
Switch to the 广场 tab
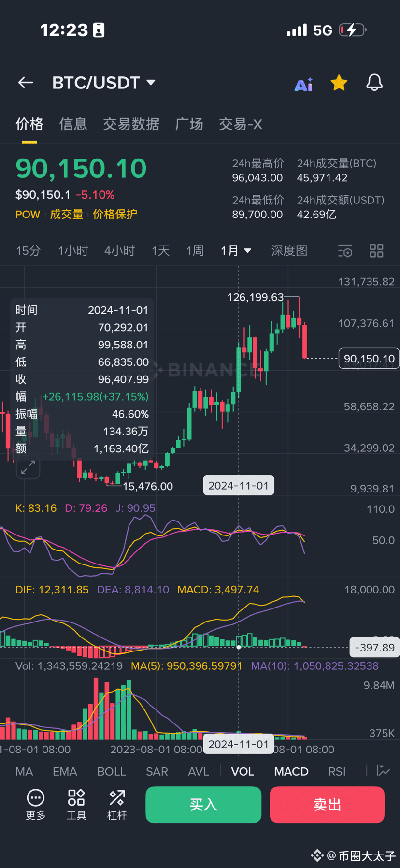pos(189,124)
